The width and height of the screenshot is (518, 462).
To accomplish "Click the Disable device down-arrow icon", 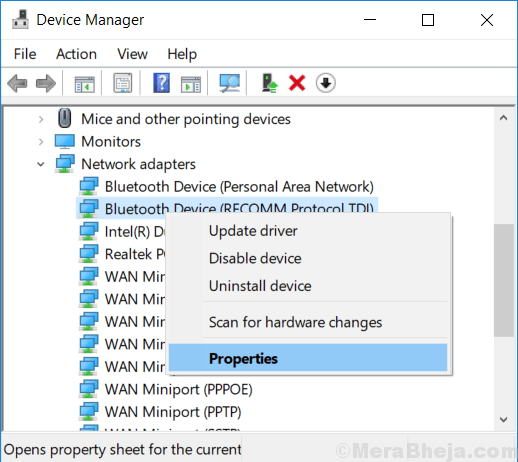I will click(326, 83).
